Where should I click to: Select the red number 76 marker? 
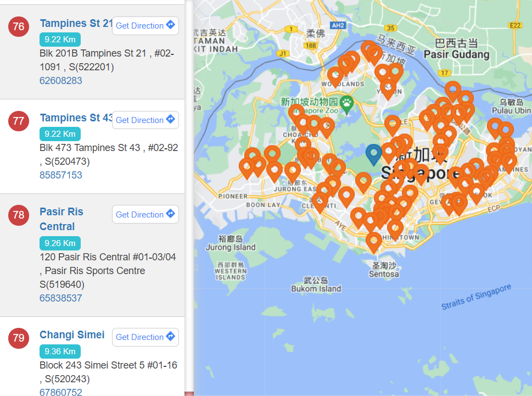point(19,26)
